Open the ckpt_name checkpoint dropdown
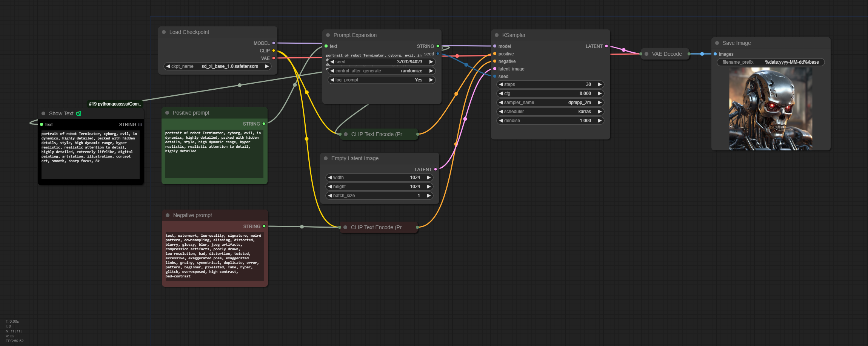The width and height of the screenshot is (868, 346). [x=217, y=66]
